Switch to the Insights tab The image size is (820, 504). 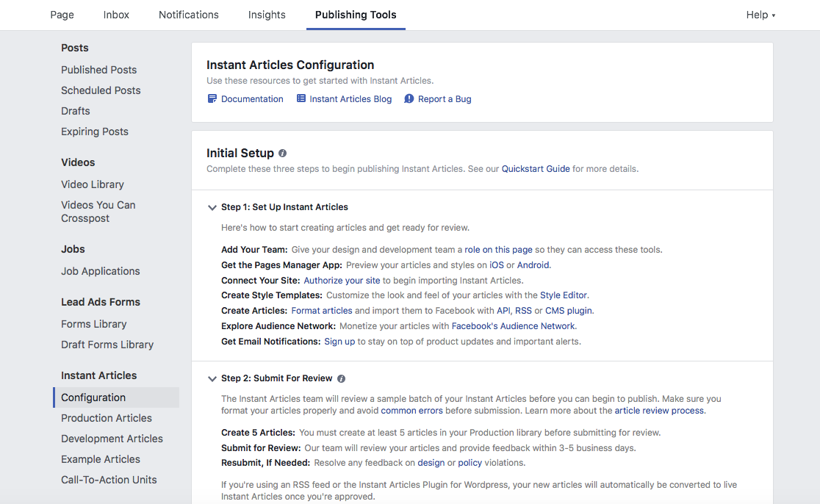pos(266,15)
